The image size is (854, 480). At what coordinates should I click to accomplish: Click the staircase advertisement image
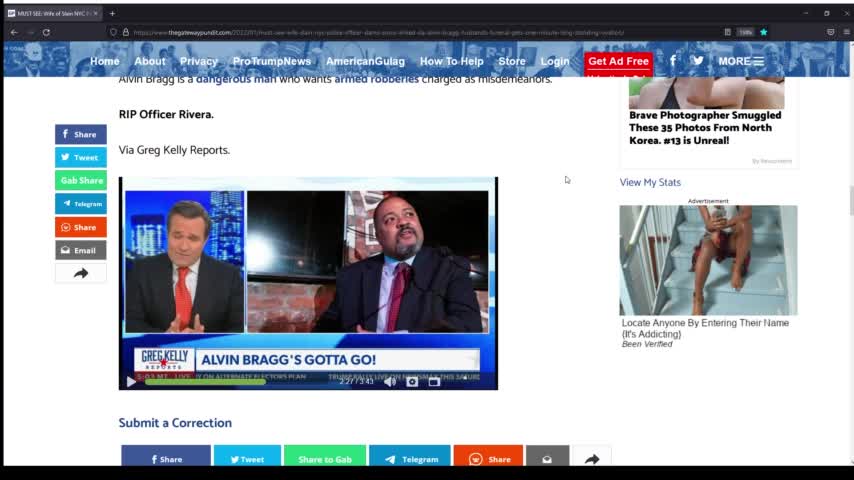(708, 260)
